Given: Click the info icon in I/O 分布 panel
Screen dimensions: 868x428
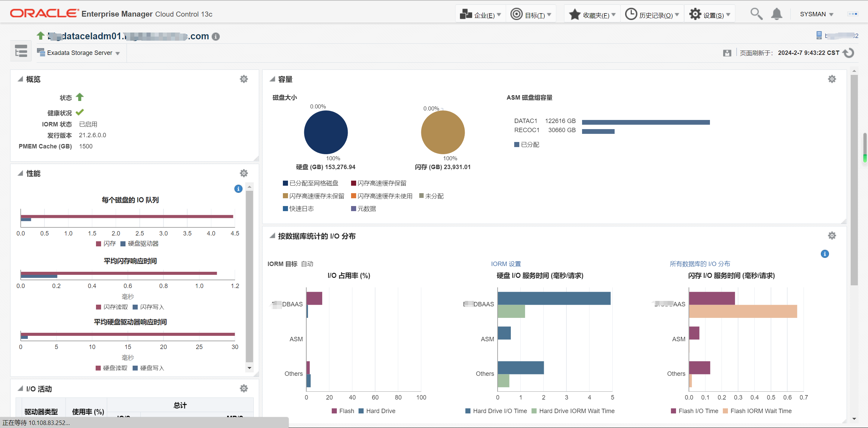Looking at the screenshot, I should pos(825,254).
